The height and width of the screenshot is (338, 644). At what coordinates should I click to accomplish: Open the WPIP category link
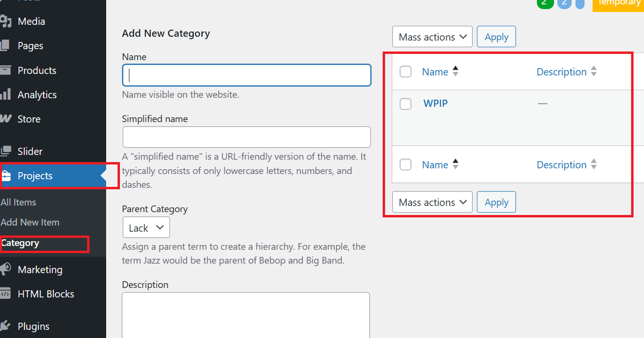click(x=436, y=103)
